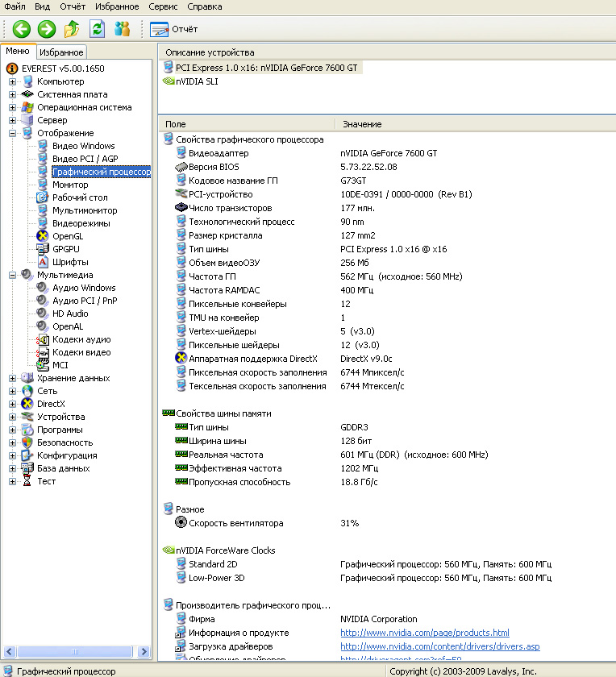Screen dimensions: 616x677
Task: Click the EVEREST v5.00.1650 info icon
Action: (x=12, y=69)
